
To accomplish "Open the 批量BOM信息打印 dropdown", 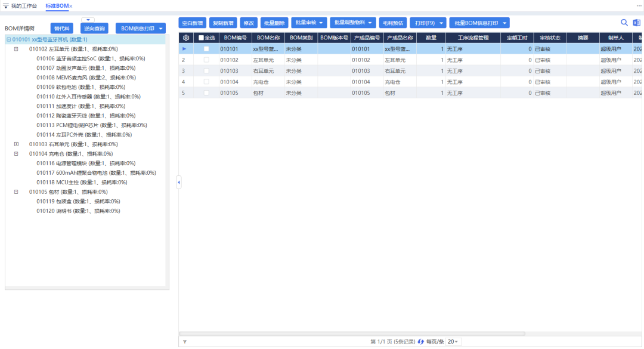I will pyautogui.click(x=505, y=23).
